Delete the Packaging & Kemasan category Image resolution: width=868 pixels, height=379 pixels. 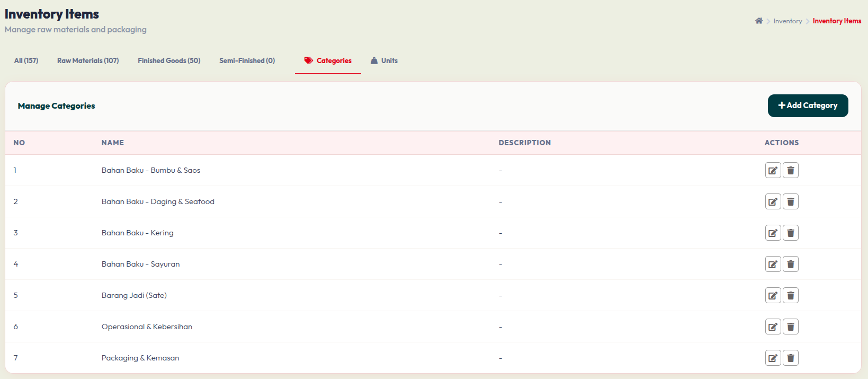pos(790,358)
